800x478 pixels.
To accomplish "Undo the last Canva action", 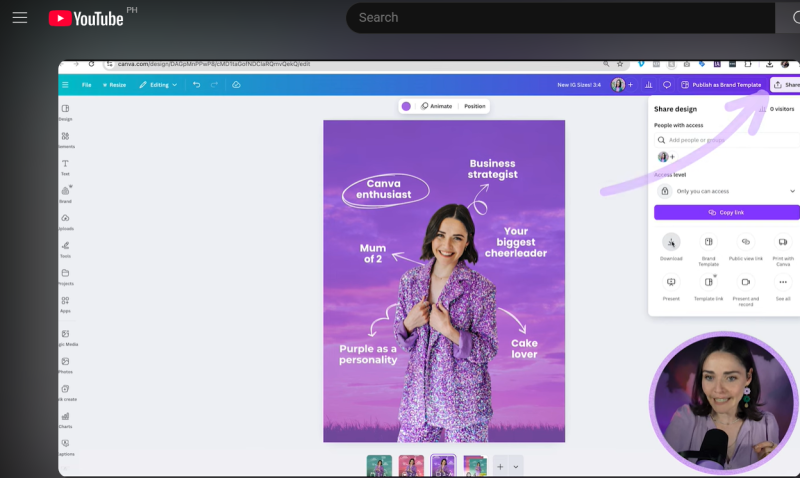I will point(196,85).
